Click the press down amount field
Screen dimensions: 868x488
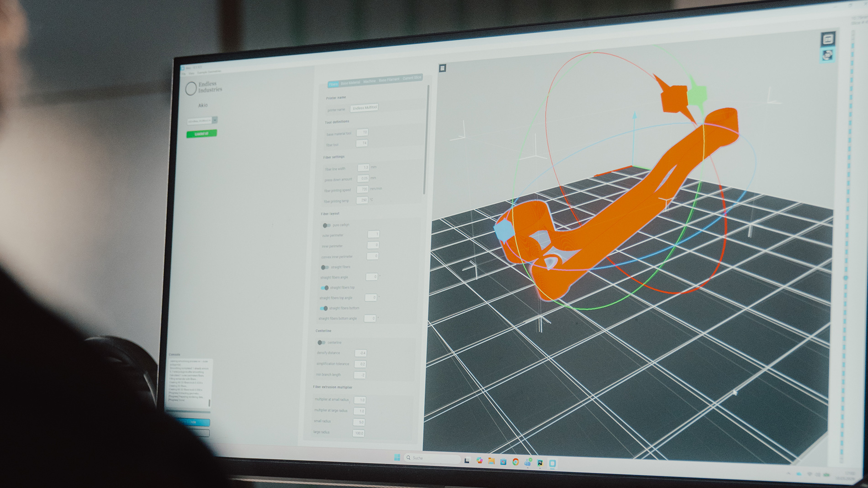pos(363,178)
